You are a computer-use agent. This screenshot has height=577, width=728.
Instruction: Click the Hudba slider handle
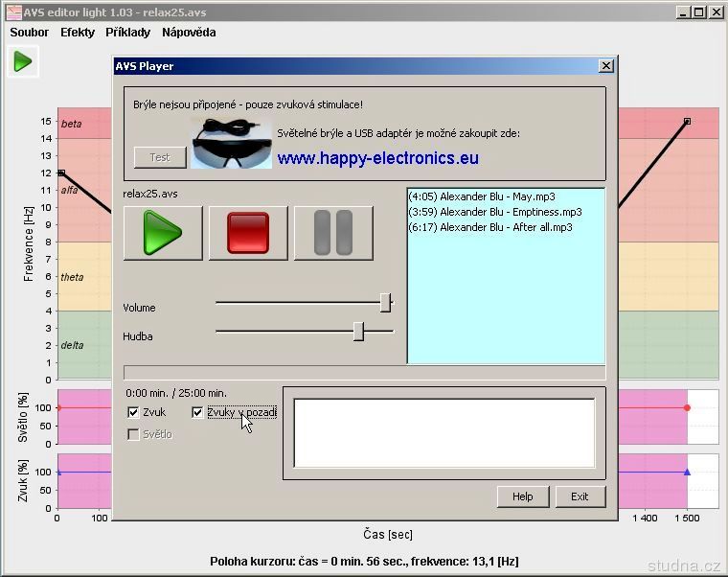[x=358, y=332]
